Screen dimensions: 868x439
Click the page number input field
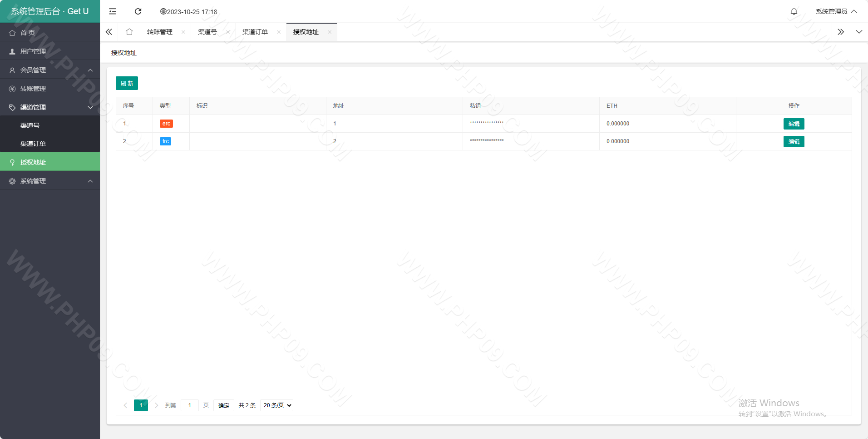(189, 405)
